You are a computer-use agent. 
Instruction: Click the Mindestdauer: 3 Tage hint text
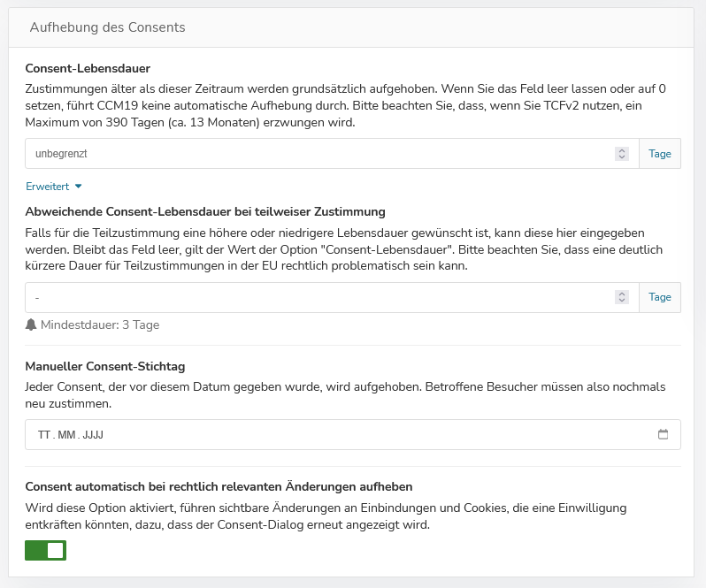pyautogui.click(x=100, y=325)
